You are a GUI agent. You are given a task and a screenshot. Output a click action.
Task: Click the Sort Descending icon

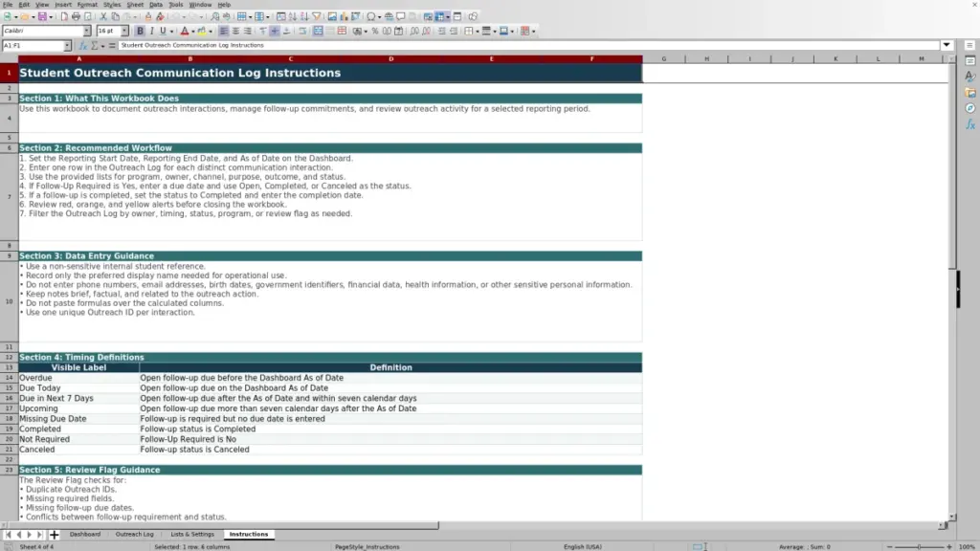(304, 16)
